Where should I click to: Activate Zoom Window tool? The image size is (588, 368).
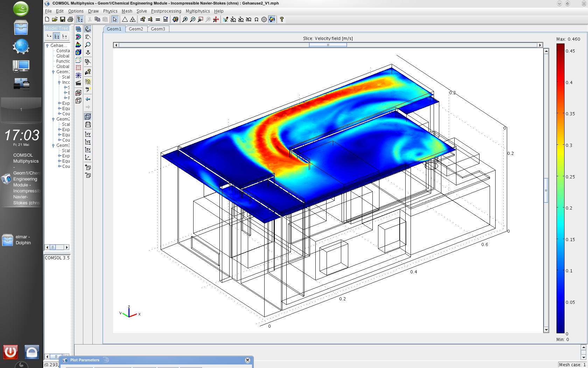point(201,19)
